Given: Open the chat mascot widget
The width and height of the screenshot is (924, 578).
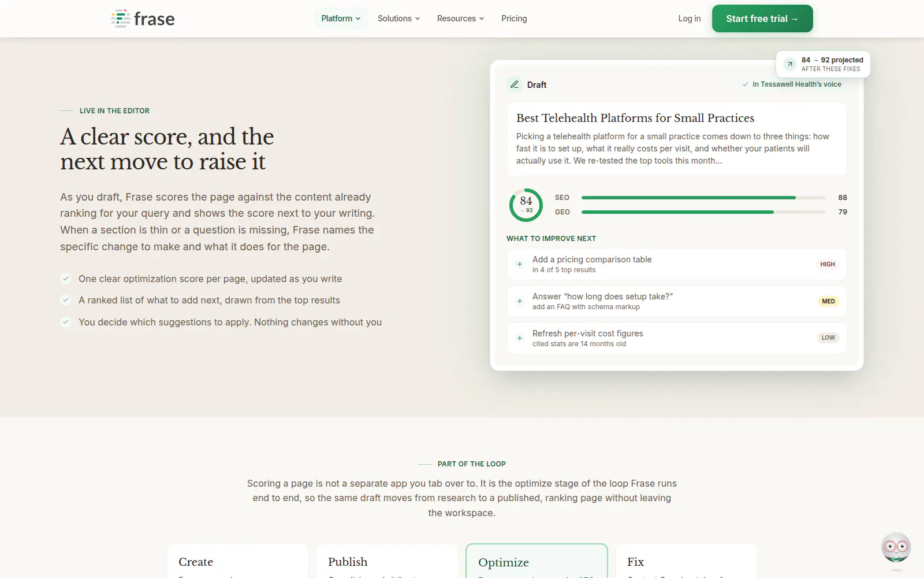Looking at the screenshot, I should pos(896,547).
